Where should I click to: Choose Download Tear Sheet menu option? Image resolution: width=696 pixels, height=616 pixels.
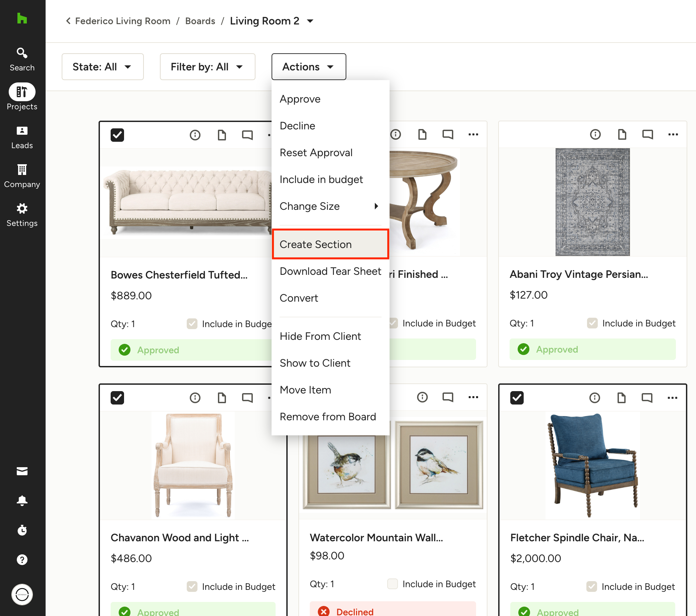pos(330,271)
